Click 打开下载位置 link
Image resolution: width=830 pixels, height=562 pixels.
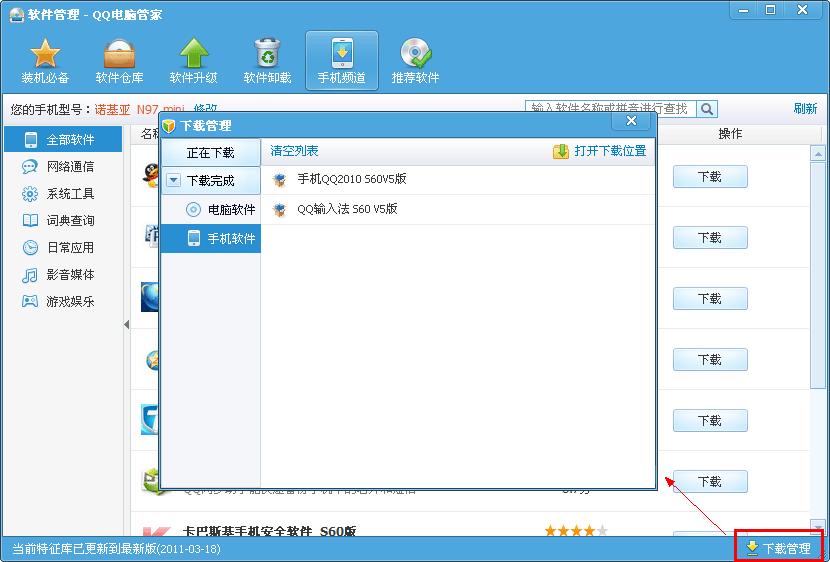[610, 151]
